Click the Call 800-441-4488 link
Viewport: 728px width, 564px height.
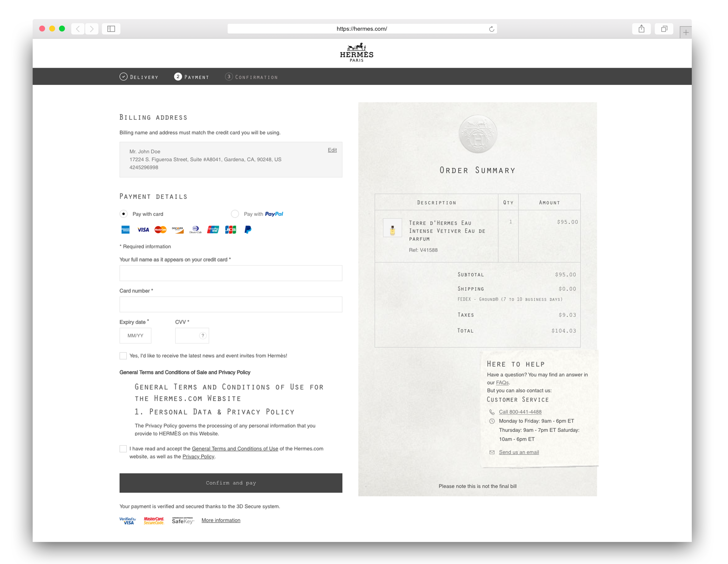coord(520,412)
